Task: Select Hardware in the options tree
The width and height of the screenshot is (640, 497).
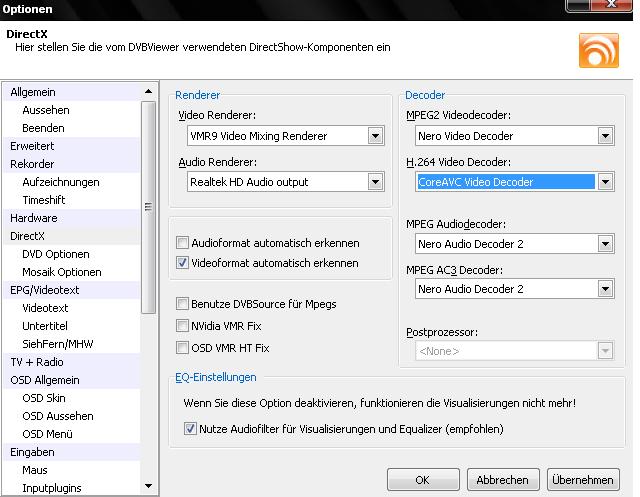Action: click(34, 218)
